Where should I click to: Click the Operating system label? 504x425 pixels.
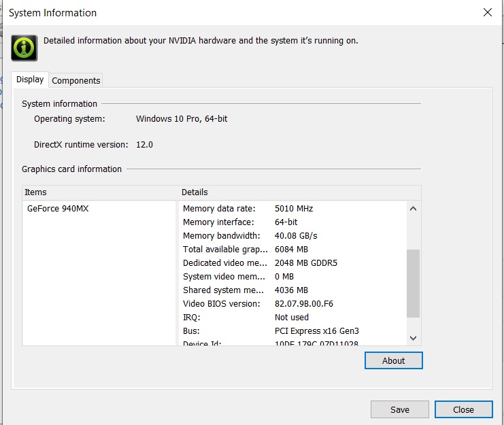[69, 119]
